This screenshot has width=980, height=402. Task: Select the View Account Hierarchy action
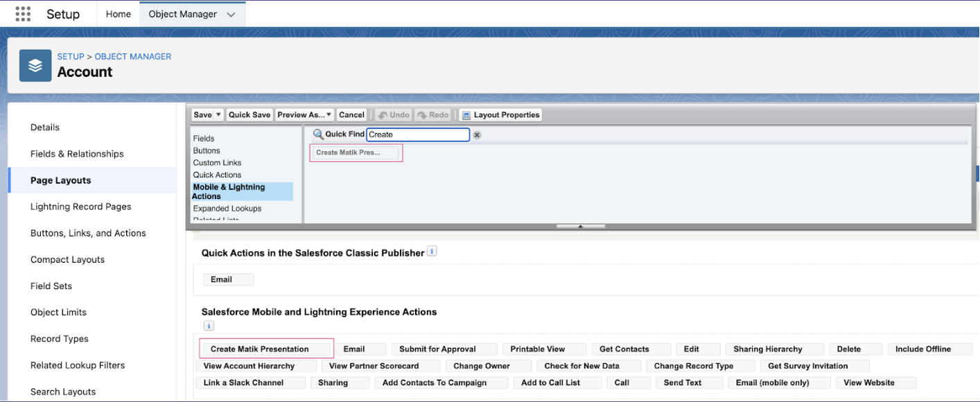(x=256, y=366)
